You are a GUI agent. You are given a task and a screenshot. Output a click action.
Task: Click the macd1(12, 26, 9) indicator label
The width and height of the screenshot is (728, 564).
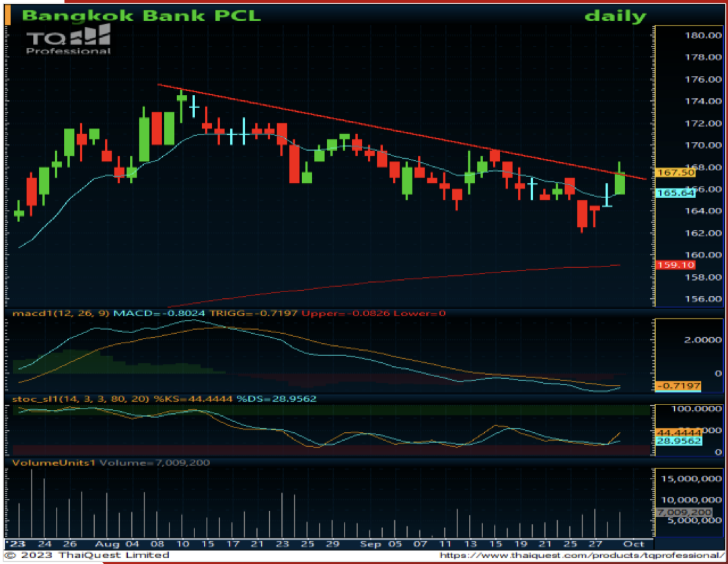(x=61, y=313)
